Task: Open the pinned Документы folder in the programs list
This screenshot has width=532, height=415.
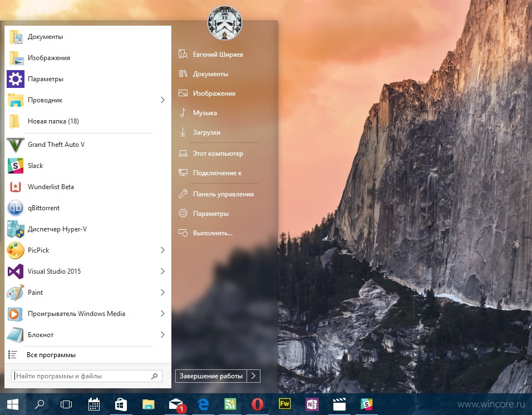Action: coord(88,37)
